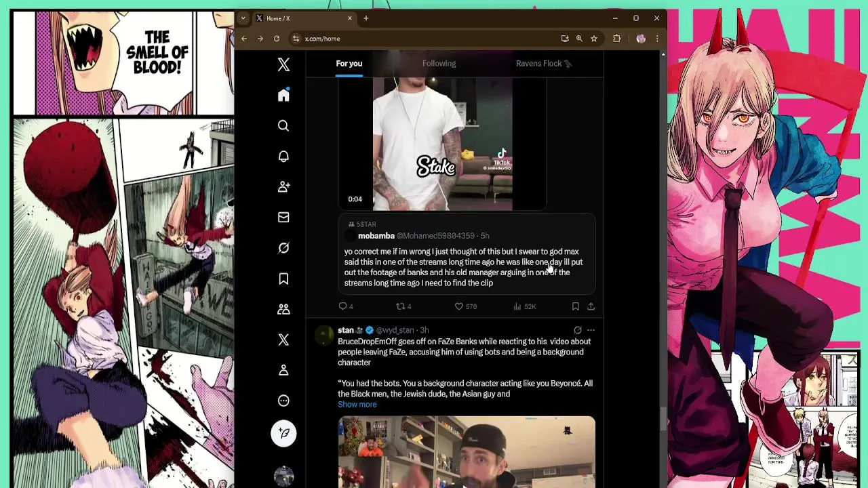Open Premium X icon in sidebar
This screenshot has width=868, height=488.
[283, 340]
